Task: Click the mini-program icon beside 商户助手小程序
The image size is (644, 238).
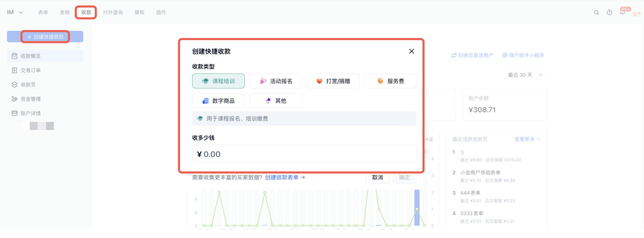Action: point(505,55)
